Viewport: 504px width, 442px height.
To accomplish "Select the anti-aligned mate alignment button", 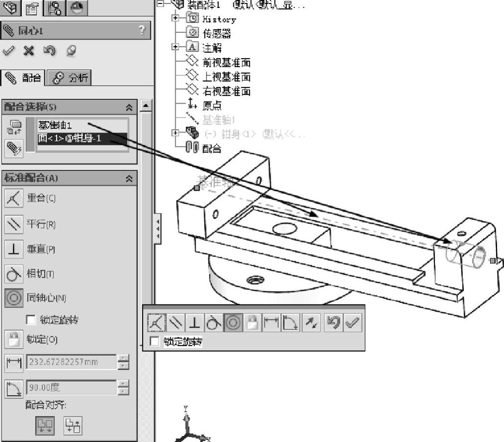I will [73, 426].
